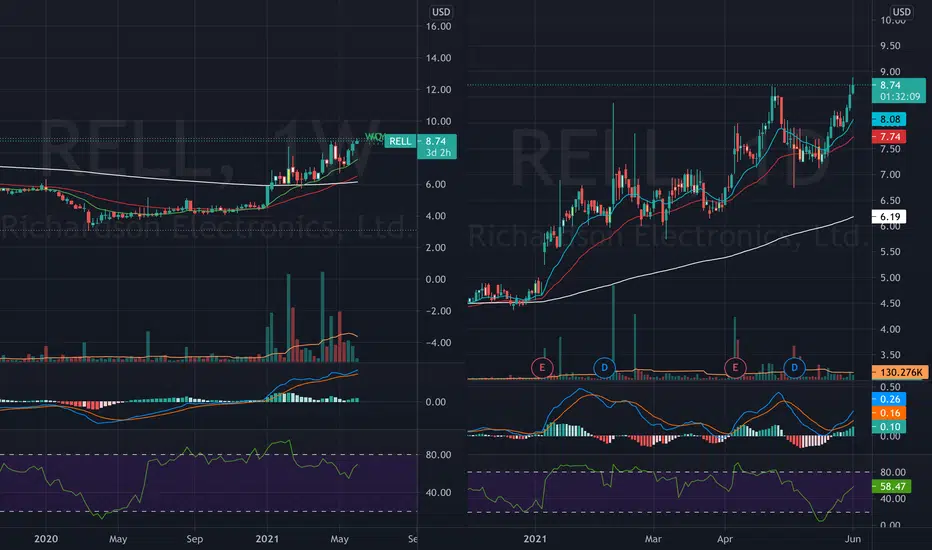Click the teal 0.10 histogram value label

(x=889, y=426)
